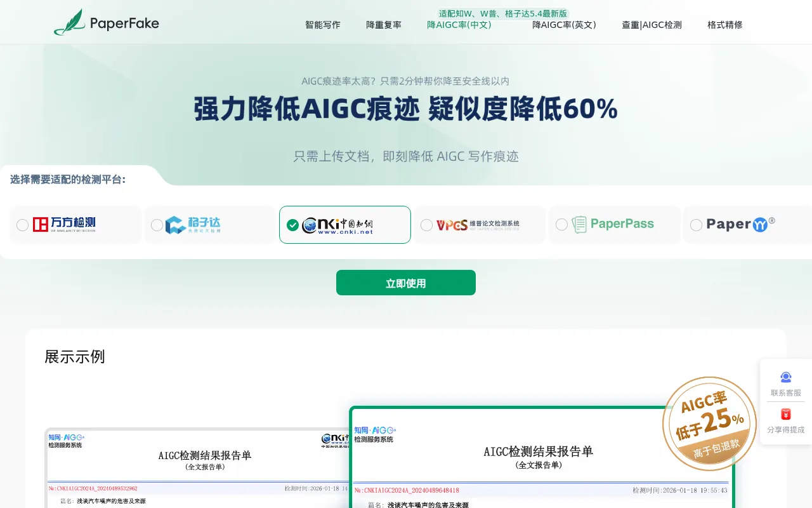The height and width of the screenshot is (508, 812).
Task: Click report number CNKIAIGC2024A_20240489532962
Action: [93, 489]
